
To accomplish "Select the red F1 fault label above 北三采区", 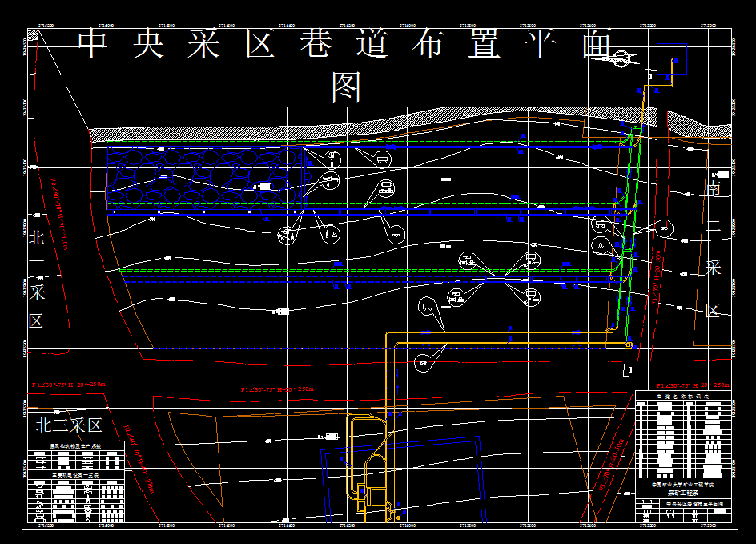I will click(68, 385).
